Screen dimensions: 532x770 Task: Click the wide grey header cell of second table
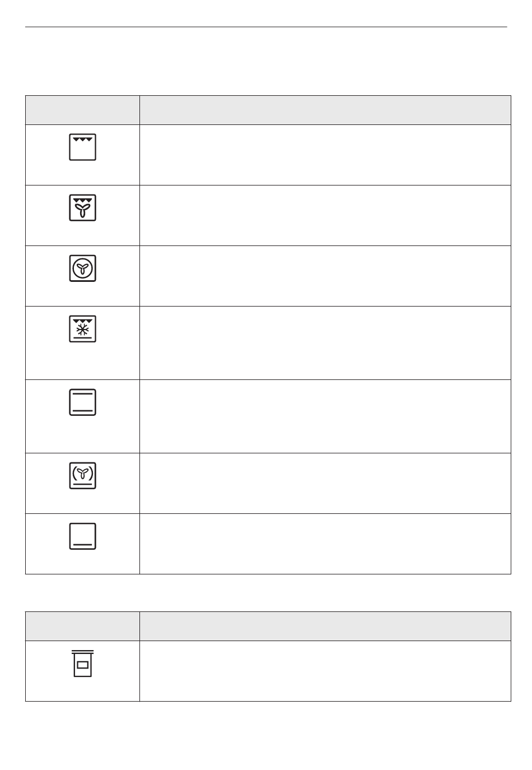tap(325, 626)
